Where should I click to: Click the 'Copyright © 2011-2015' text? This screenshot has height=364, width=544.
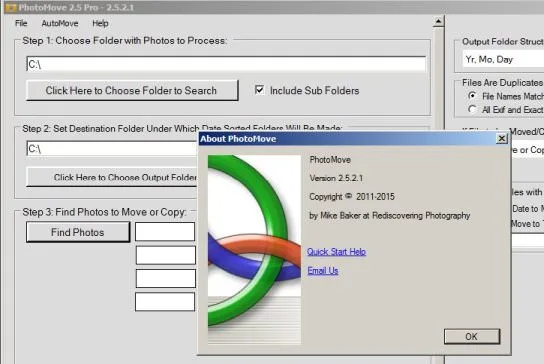click(x=352, y=197)
